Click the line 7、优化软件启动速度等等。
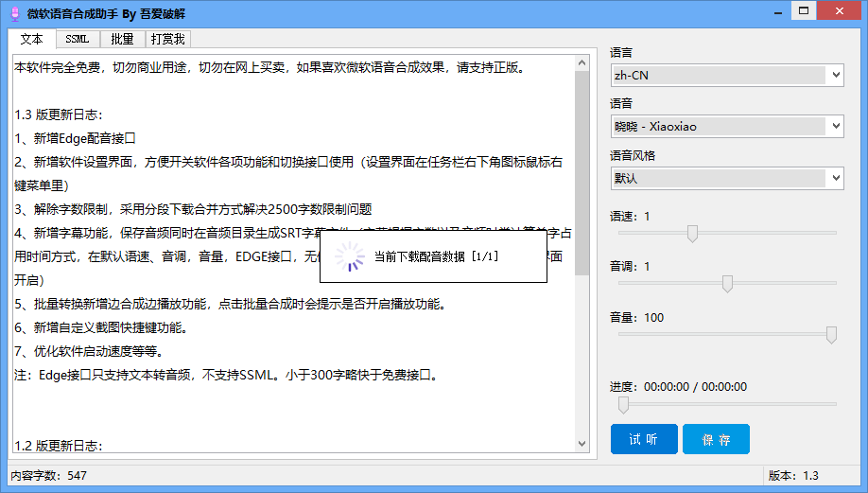This screenshot has height=493, width=868. (90, 352)
